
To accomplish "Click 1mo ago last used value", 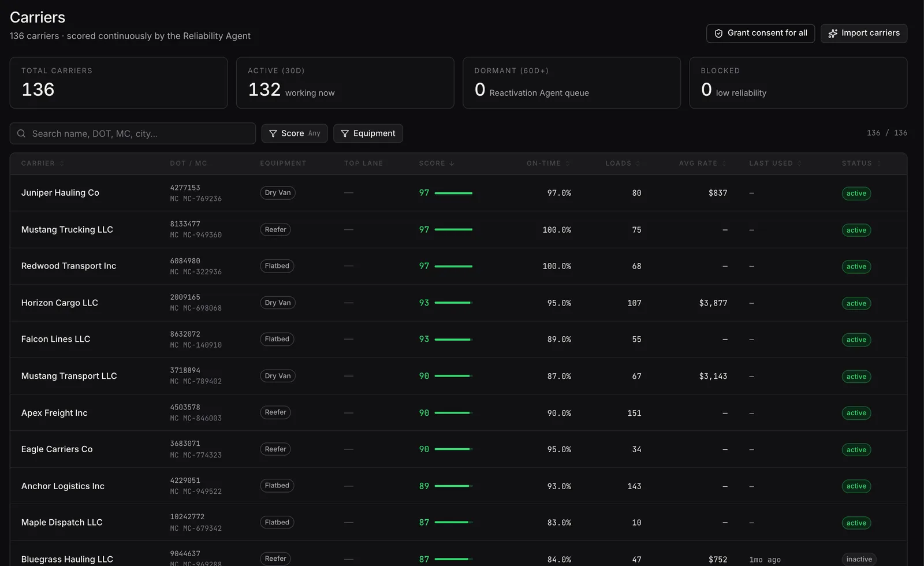I will (x=765, y=560).
